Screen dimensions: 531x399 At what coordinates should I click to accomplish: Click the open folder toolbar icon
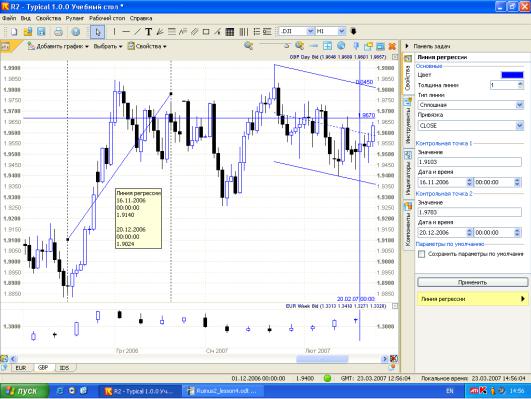pos(28,32)
